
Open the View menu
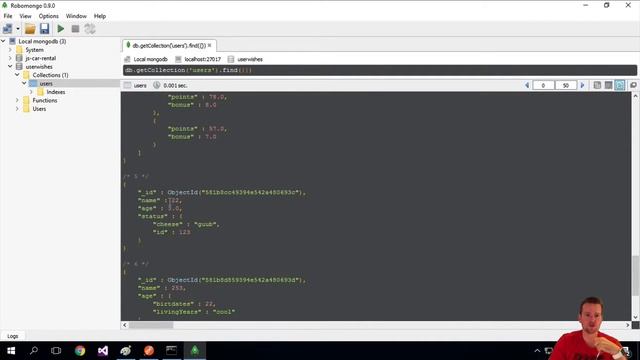(x=25, y=16)
